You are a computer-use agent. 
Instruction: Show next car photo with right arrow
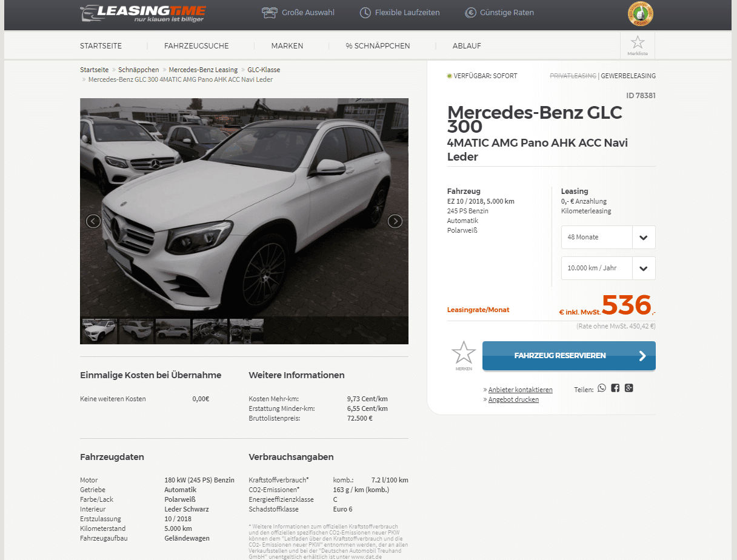(395, 221)
